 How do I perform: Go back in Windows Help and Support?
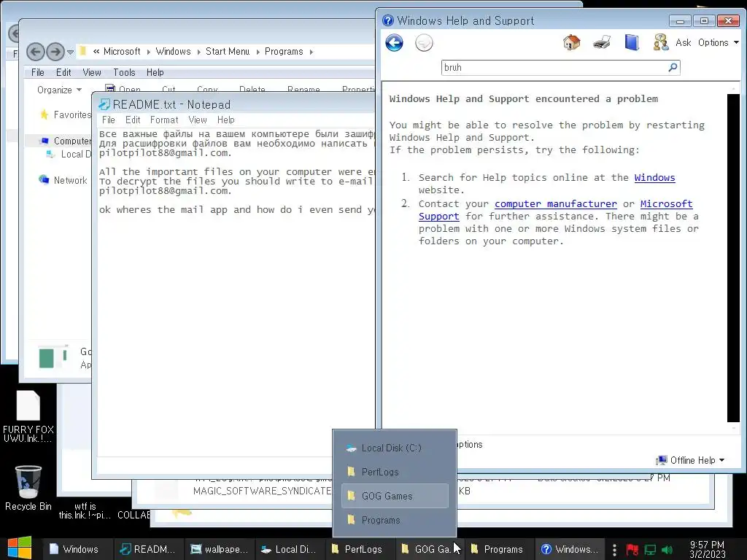point(394,43)
